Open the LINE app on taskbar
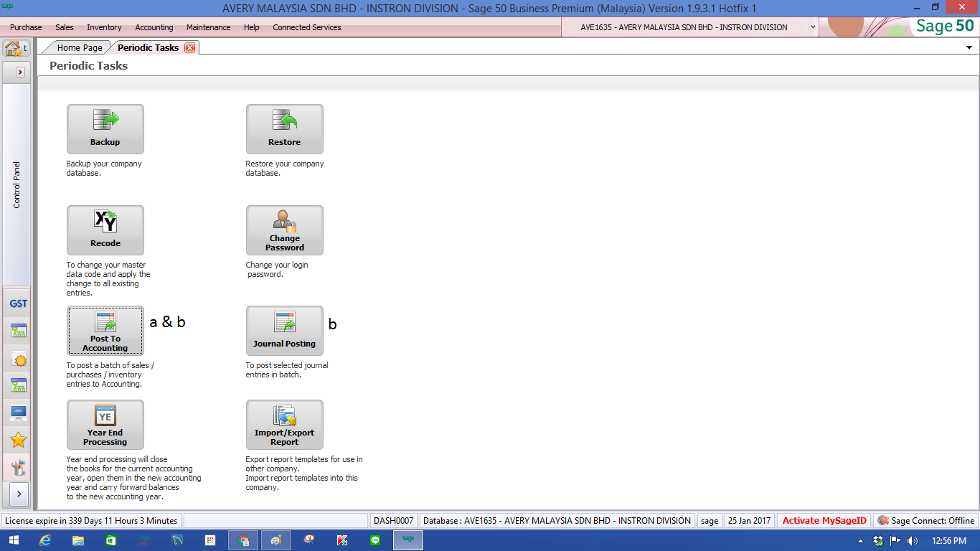The width and height of the screenshot is (980, 551). point(375,540)
